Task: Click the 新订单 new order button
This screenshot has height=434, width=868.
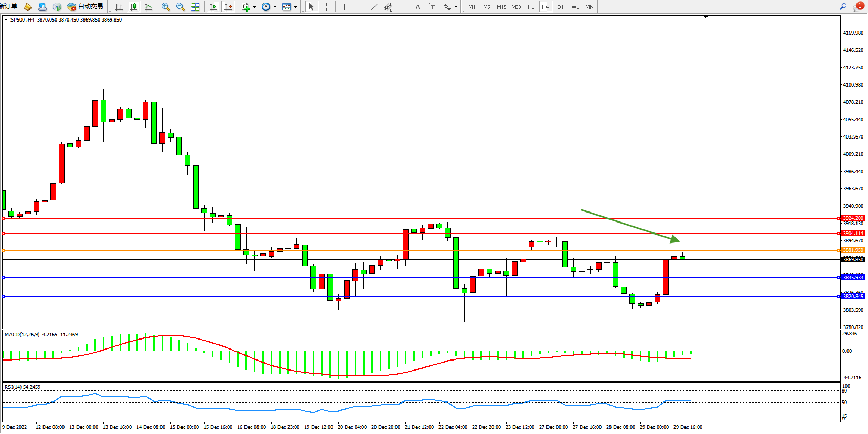Action: coord(8,6)
